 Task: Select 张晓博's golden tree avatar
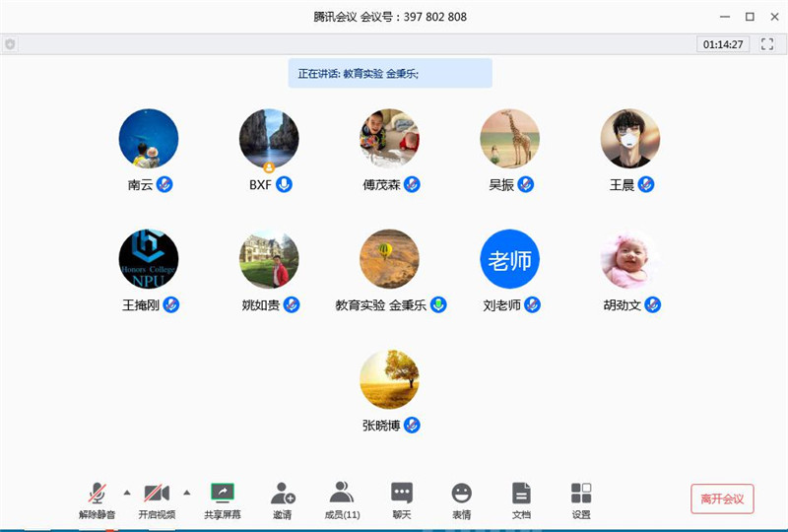click(x=389, y=379)
